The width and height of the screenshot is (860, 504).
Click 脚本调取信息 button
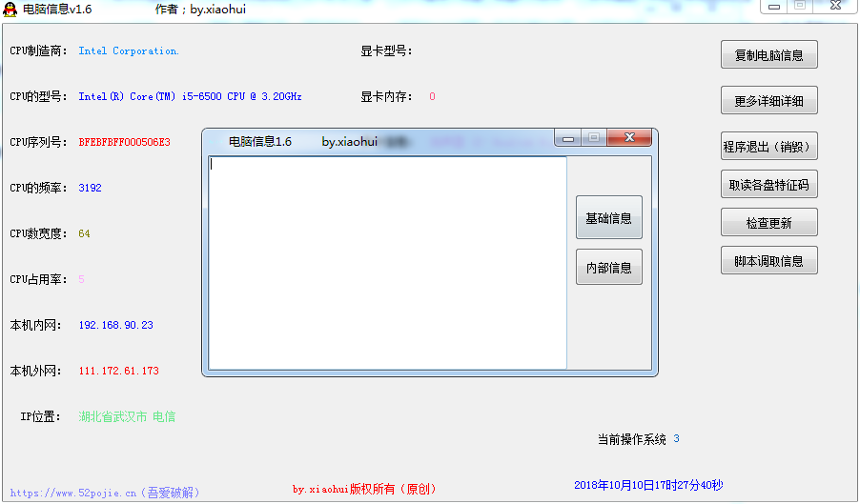coord(769,261)
